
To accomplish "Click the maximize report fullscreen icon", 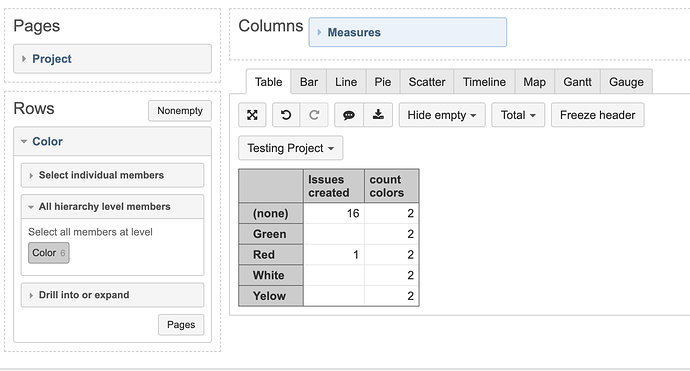I will [x=252, y=115].
